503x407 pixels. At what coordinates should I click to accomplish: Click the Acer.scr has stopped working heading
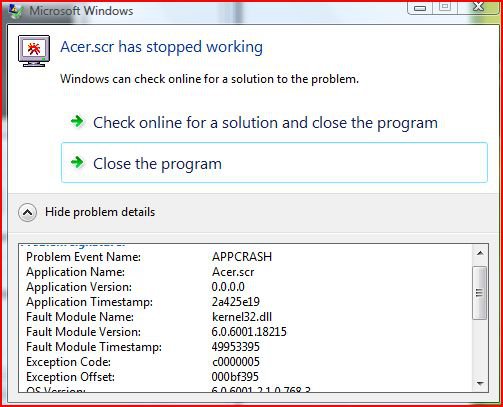click(x=161, y=47)
